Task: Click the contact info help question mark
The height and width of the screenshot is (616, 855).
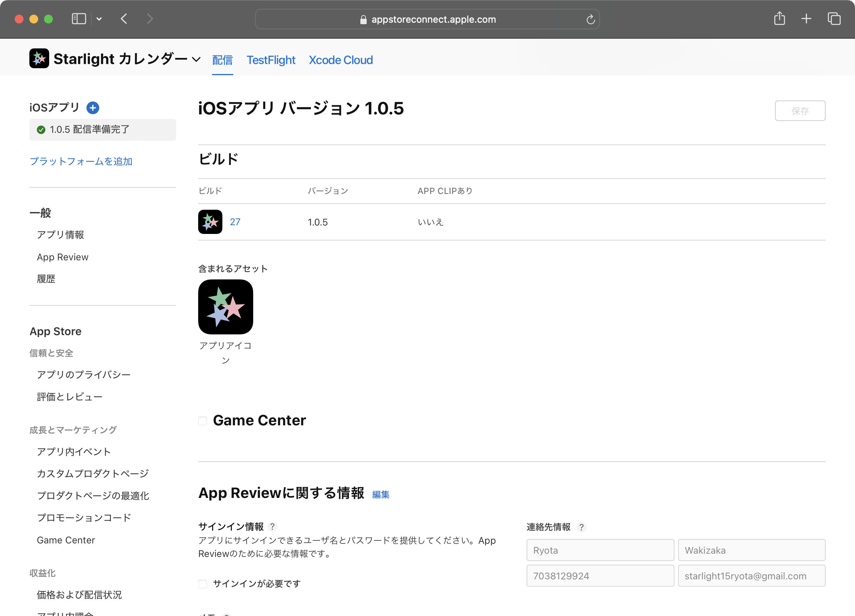Action: [x=582, y=527]
